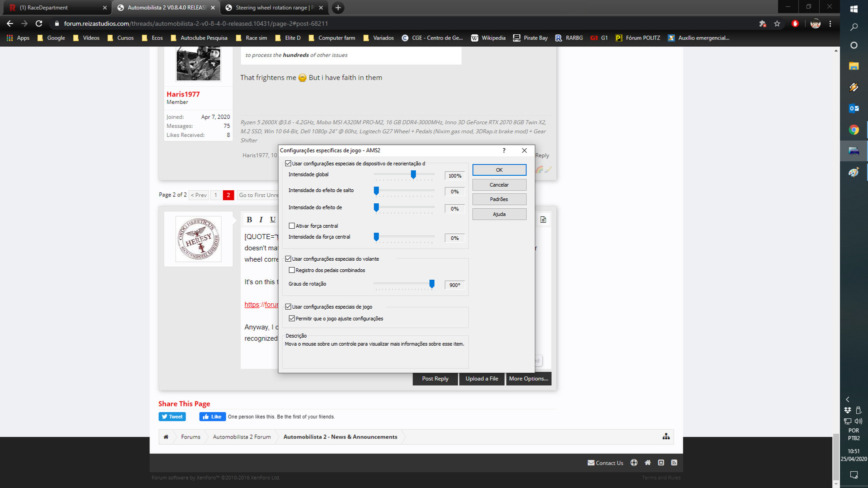
Task: Open the Race sim bookmarks folder
Action: click(x=251, y=38)
